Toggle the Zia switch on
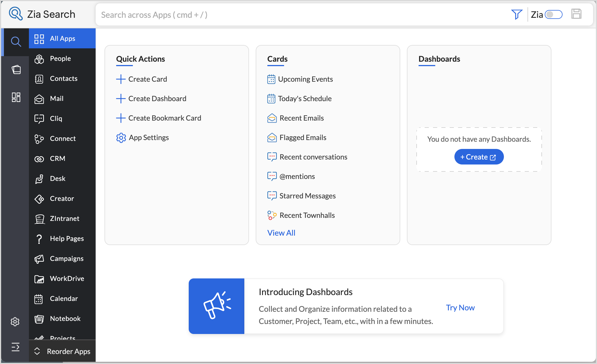 click(x=553, y=14)
